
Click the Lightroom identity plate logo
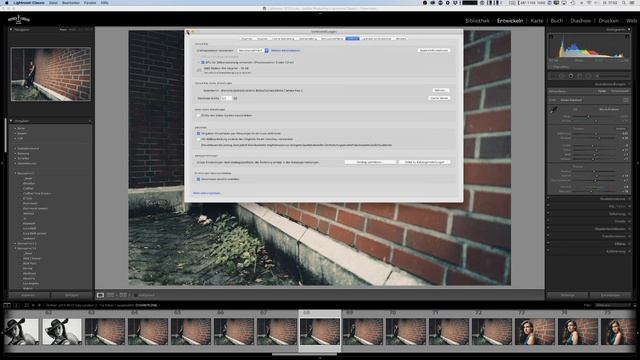[x=19, y=20]
